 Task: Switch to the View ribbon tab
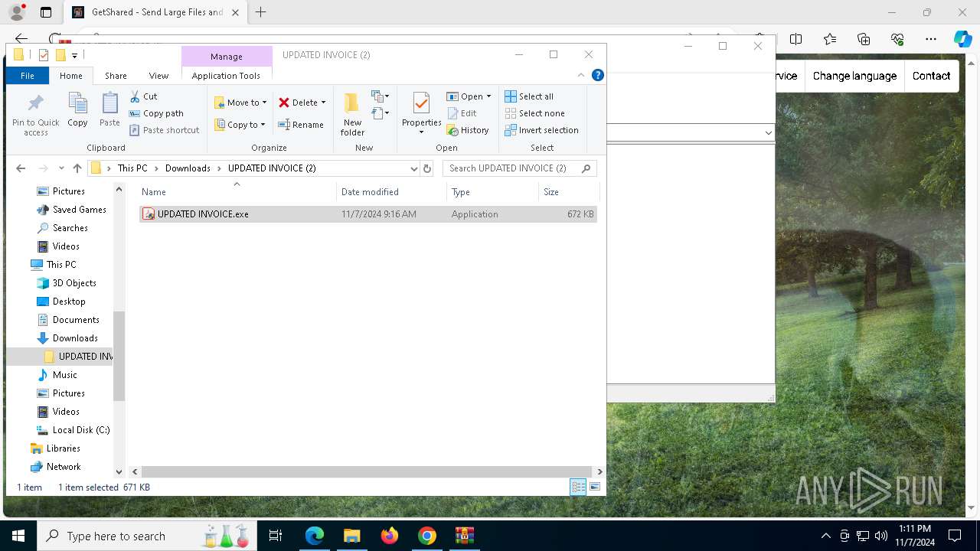(158, 76)
